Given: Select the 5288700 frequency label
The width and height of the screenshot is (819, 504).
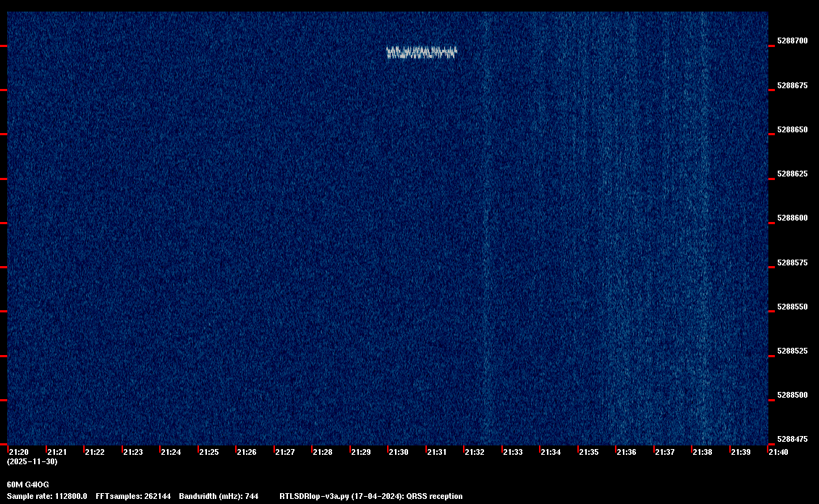Looking at the screenshot, I should coord(792,40).
